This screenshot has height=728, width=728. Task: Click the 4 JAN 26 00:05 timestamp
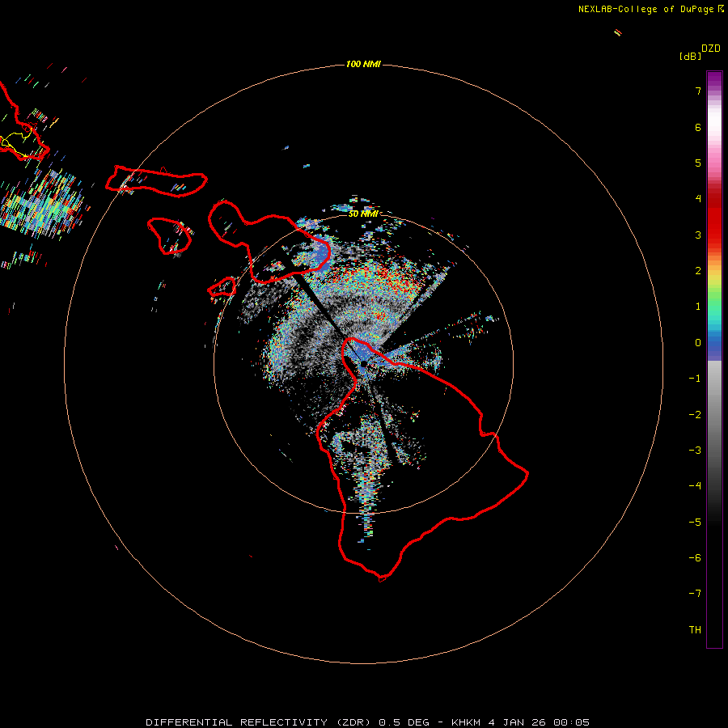(539, 722)
